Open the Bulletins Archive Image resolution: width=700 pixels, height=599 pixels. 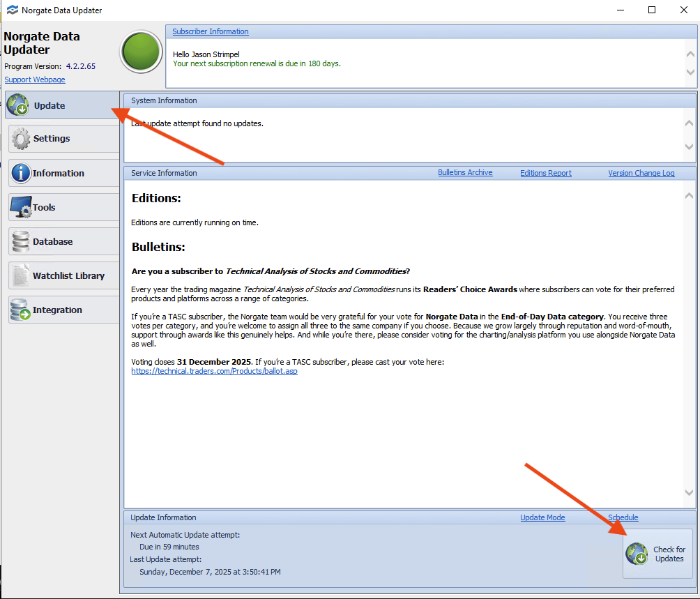coord(465,172)
